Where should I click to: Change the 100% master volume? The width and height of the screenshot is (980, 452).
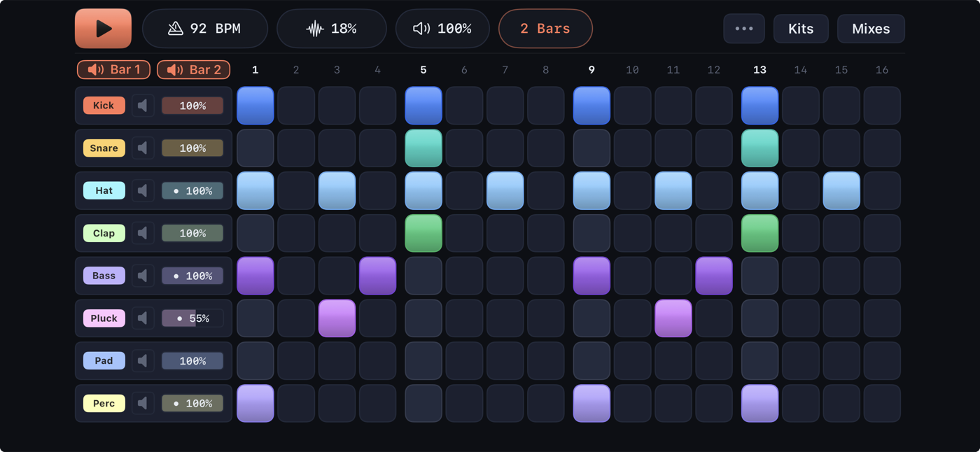(442, 29)
